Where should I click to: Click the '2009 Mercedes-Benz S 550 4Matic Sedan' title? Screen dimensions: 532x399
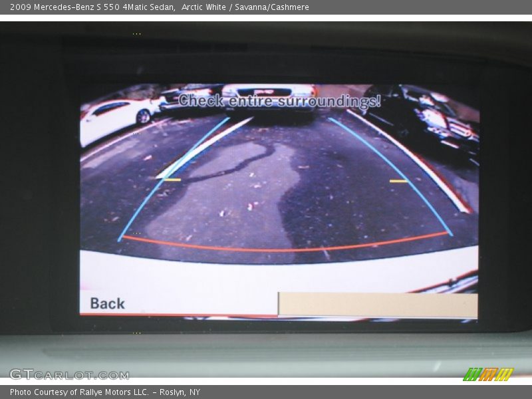point(92,7)
